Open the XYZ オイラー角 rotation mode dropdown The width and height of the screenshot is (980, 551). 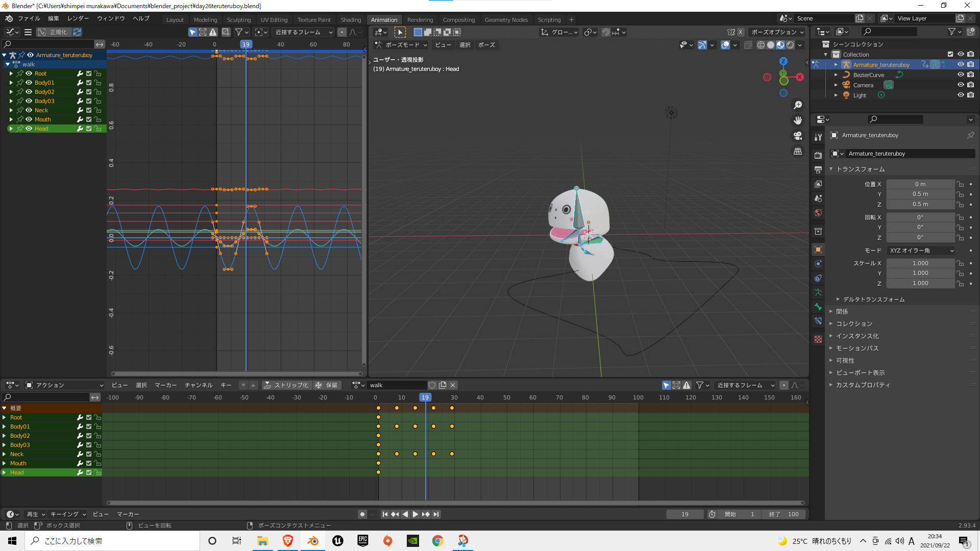pos(921,251)
